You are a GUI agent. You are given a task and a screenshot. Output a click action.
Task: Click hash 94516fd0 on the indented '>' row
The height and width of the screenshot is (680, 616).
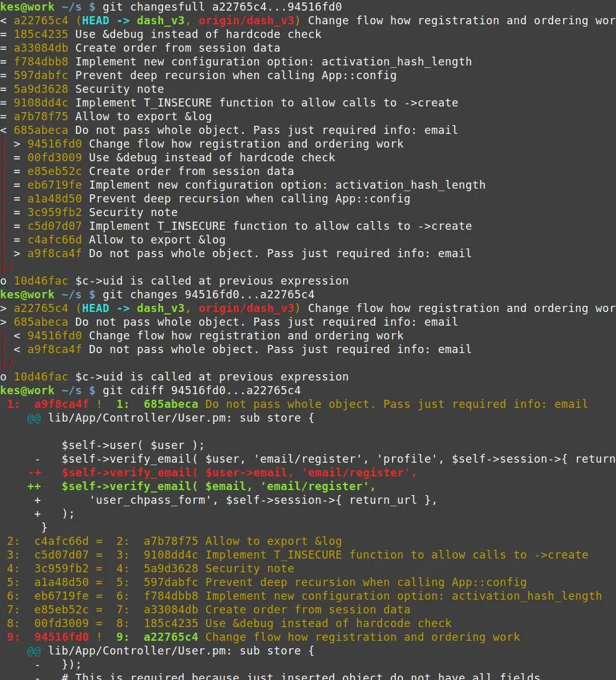point(55,144)
